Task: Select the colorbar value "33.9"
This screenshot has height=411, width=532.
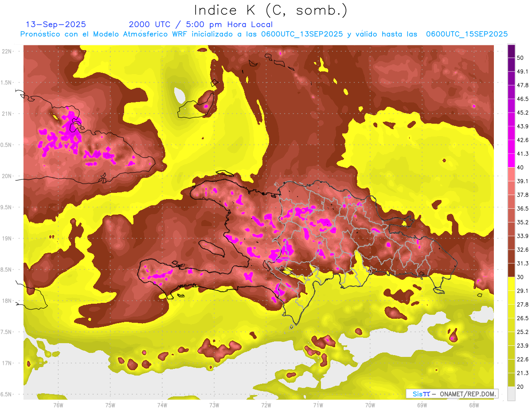Action: tap(522, 236)
